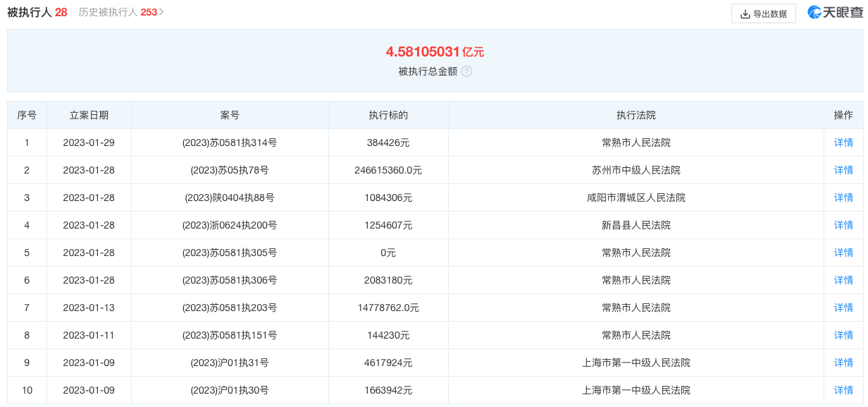Open 历史被执行人 253 link
The image size is (868, 407).
118,12
